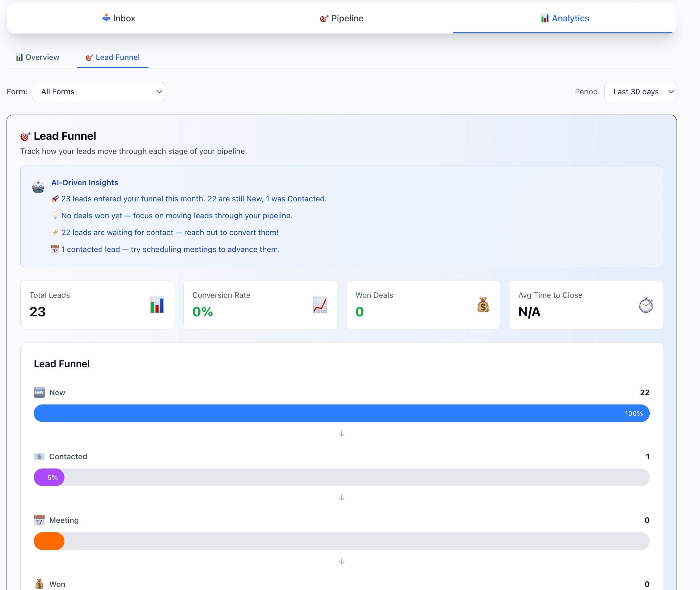700x590 pixels.
Task: Open the All Forms dropdown
Action: [x=99, y=92]
